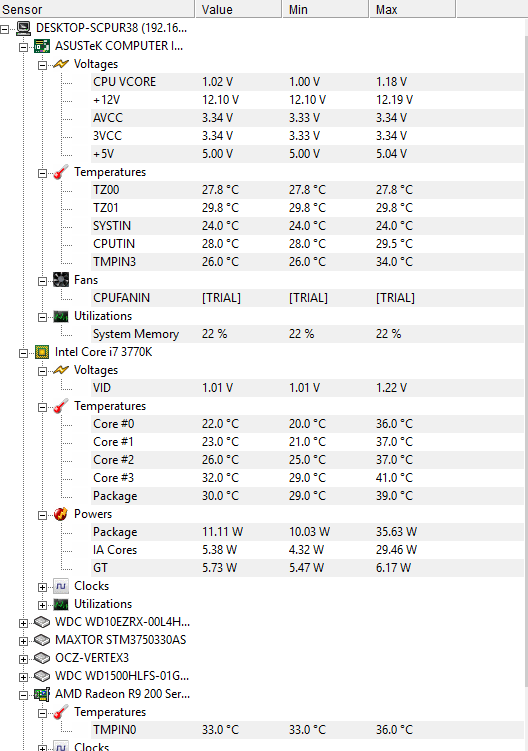Select the TMPIN3 row
The width and height of the screenshot is (528, 751).
point(307,262)
